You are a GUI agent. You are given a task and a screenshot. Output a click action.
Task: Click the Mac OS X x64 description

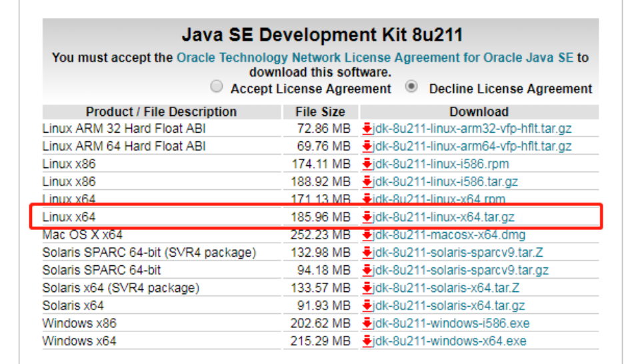point(83,235)
